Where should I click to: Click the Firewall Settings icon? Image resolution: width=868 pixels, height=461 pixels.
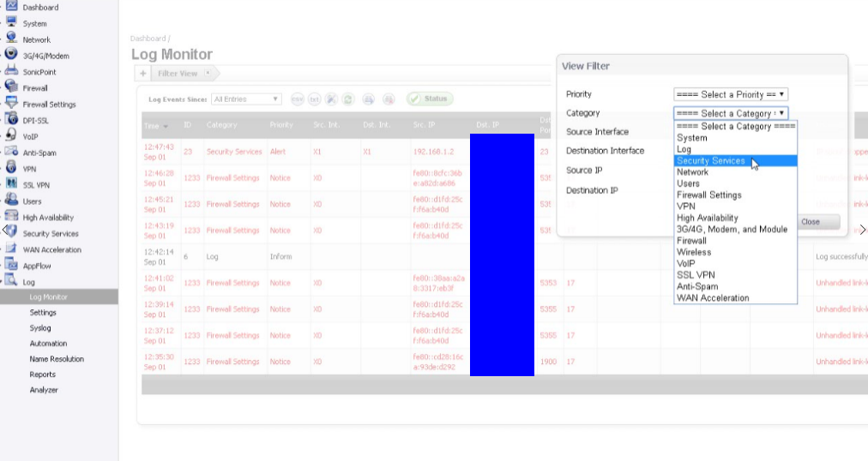coord(11,102)
